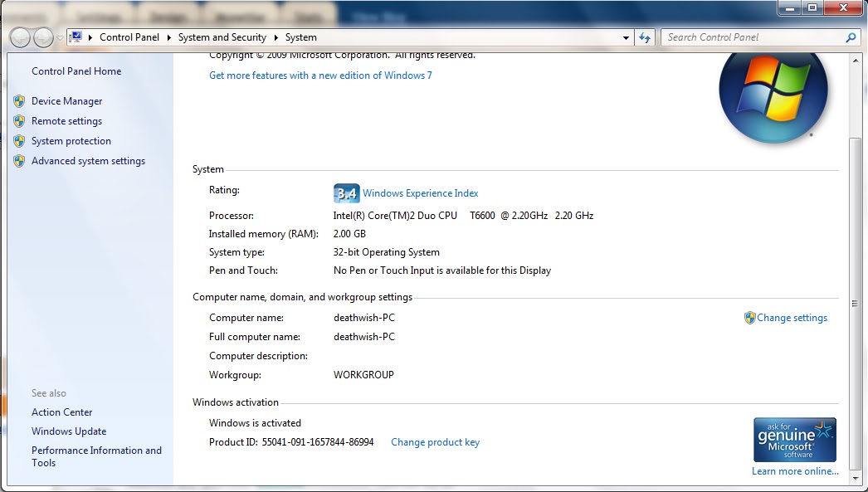Open Control Panel Home link

click(76, 71)
